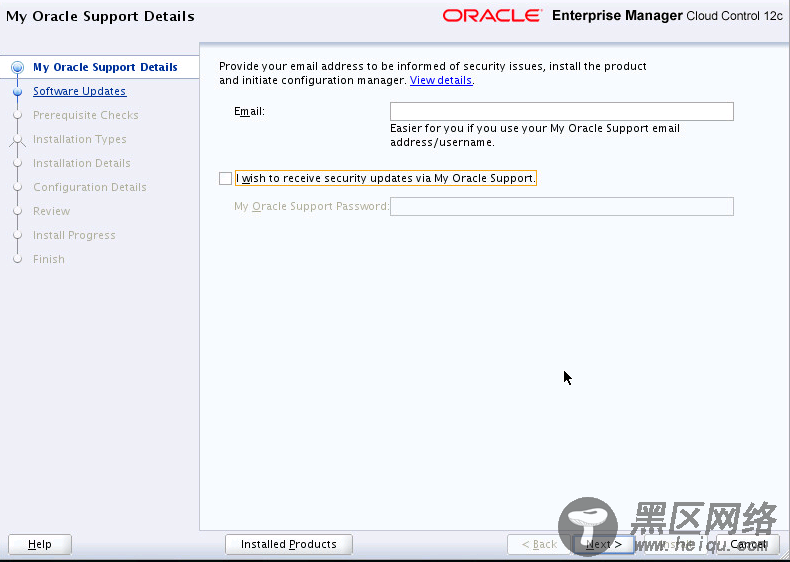Click the 'Easier for you if you use' hint text

click(x=535, y=135)
